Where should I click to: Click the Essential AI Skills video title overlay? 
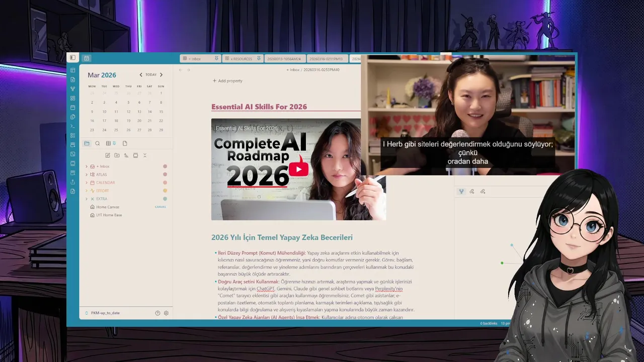[247, 128]
